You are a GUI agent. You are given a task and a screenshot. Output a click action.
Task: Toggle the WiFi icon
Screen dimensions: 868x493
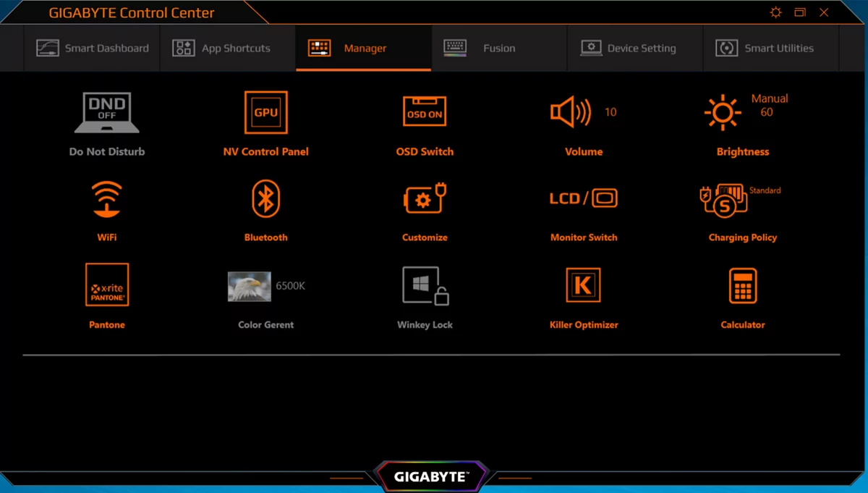click(x=107, y=199)
